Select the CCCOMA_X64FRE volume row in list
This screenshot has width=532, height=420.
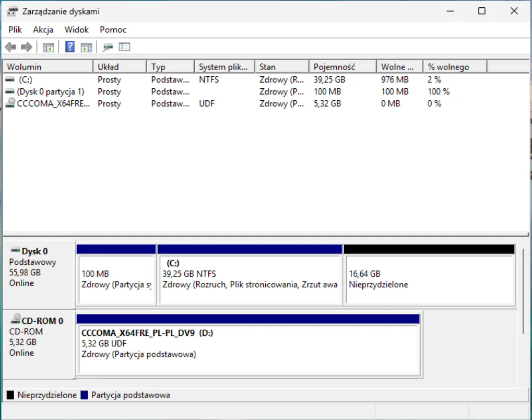pos(53,103)
